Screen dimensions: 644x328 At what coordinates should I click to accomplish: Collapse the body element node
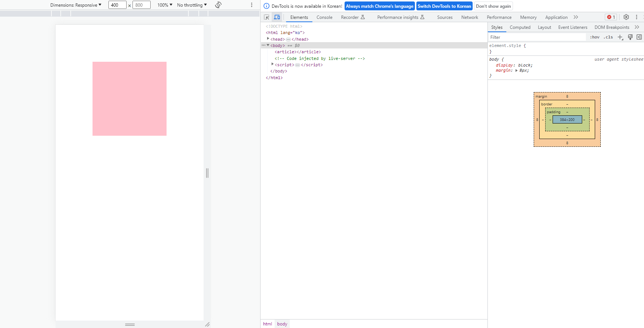point(268,45)
